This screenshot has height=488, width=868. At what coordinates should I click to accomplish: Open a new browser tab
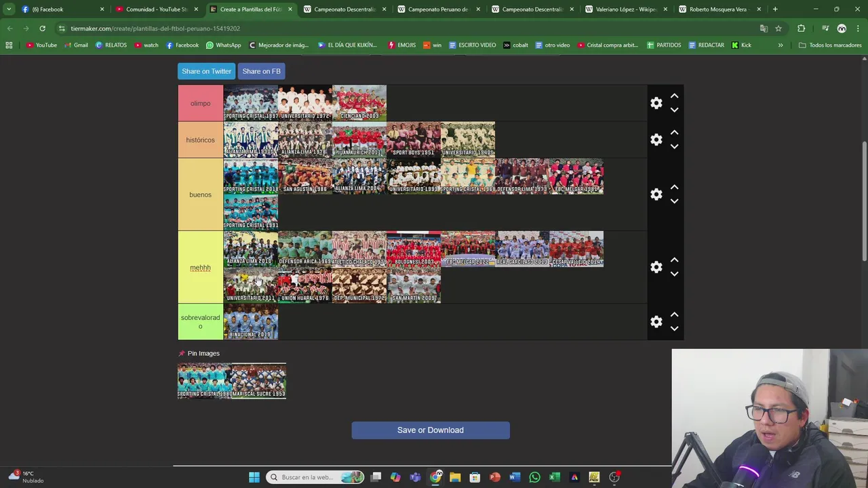tap(775, 9)
